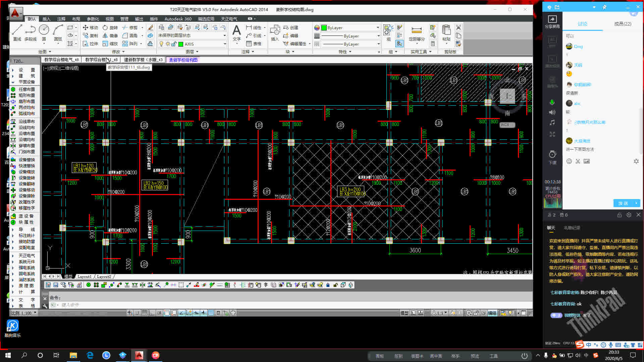This screenshot has height=362, width=644.
Task: Click the Create block (创建) tool
Action: (x=291, y=27)
